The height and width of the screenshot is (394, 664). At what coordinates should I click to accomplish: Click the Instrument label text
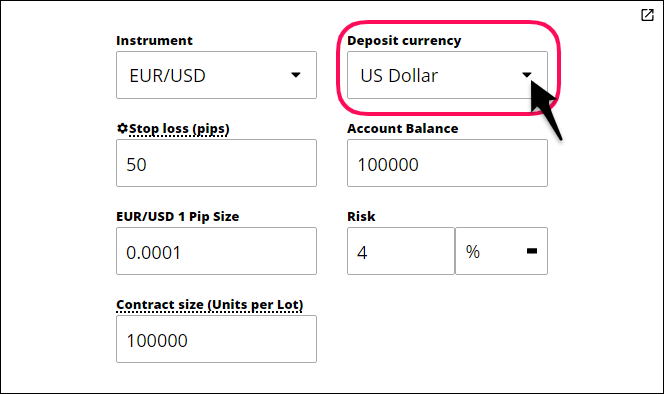(154, 41)
